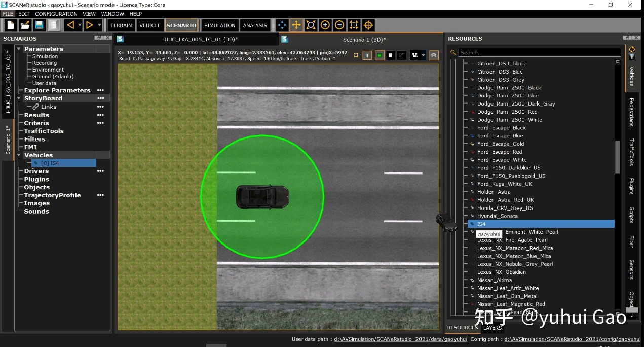
Task: Switch to Scenario 1 (3D) tab
Action: click(x=364, y=39)
